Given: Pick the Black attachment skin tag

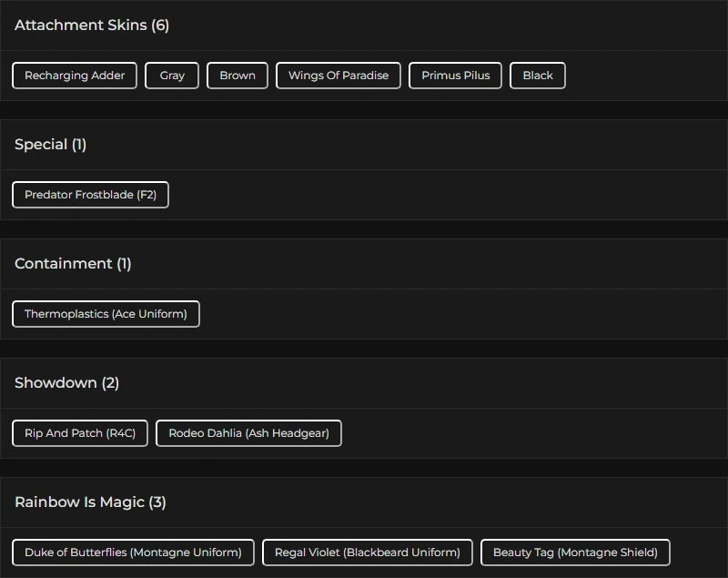Looking at the screenshot, I should click(538, 76).
